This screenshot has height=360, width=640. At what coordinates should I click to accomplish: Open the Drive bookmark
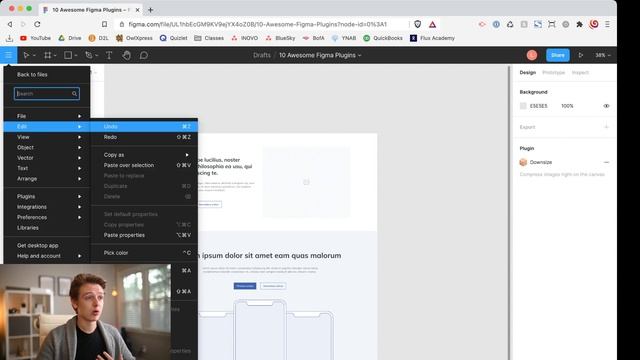pyautogui.click(x=69, y=38)
